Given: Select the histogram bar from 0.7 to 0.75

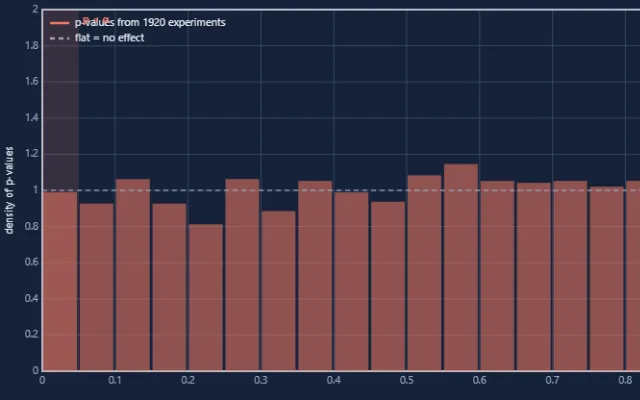Looking at the screenshot, I should coord(570,276).
